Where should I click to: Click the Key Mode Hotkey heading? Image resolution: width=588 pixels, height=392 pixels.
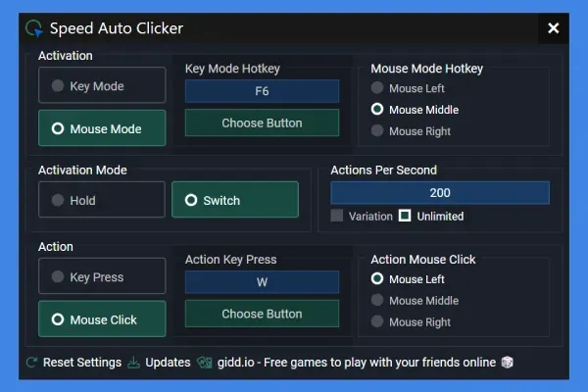232,69
